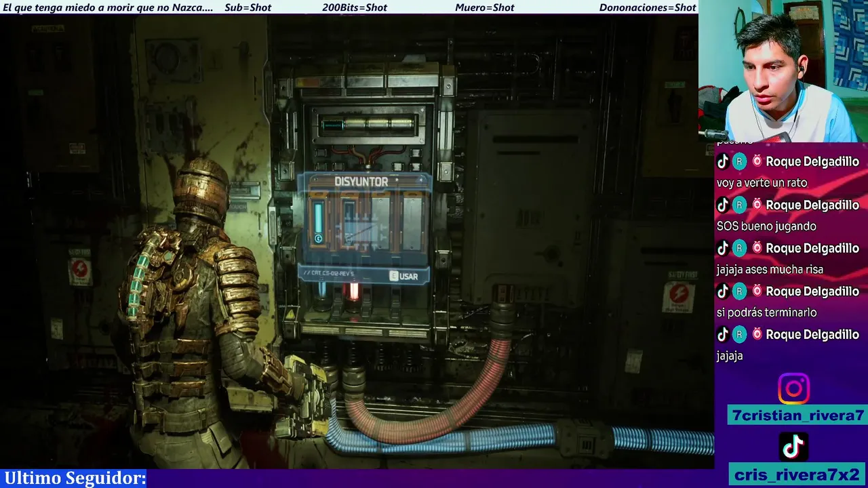The width and height of the screenshot is (868, 488).
Task: Click the DISYUNTOR panel title
Action: point(361,182)
